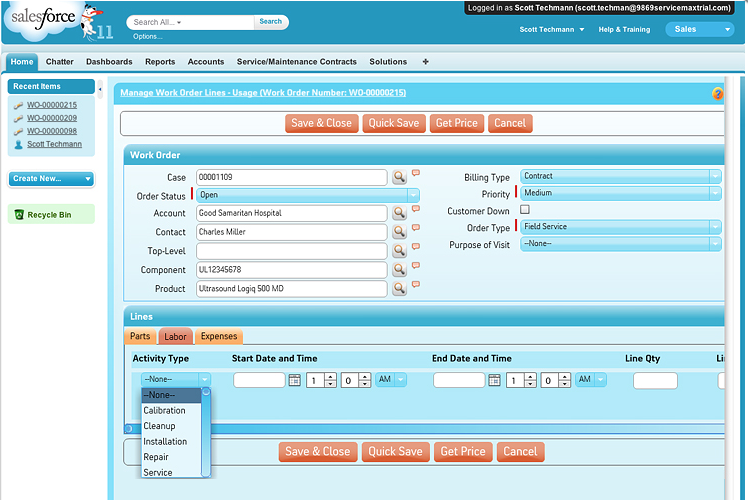Click the lookup magnifier next to Component

click(x=399, y=270)
